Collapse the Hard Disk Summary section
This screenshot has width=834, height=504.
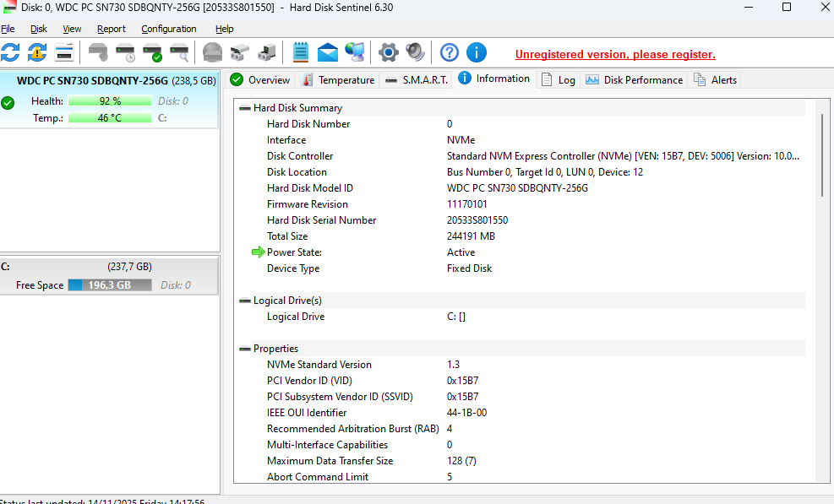click(x=245, y=108)
